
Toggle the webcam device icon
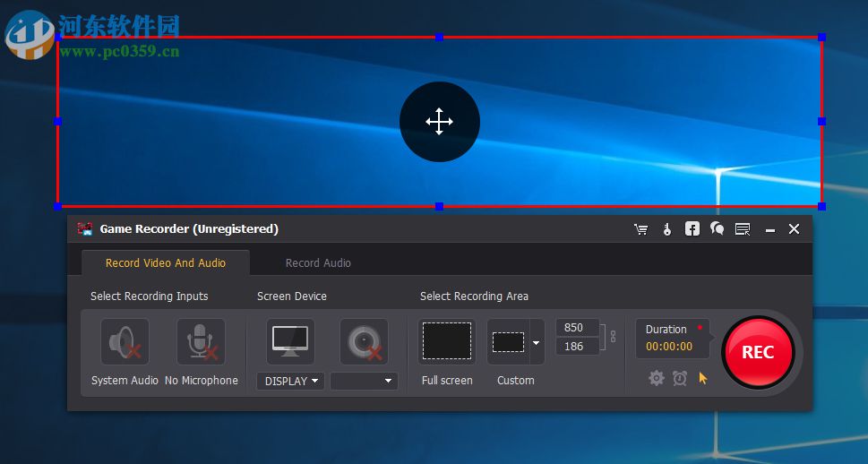(364, 341)
